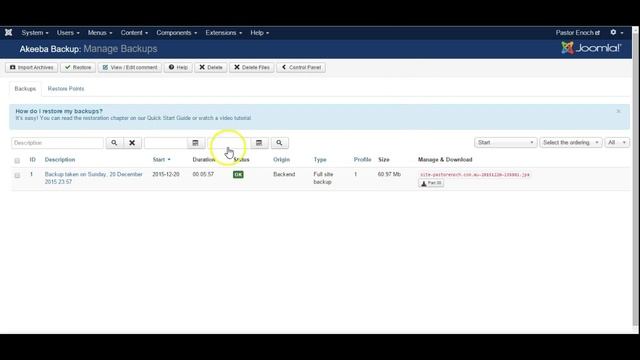Toggle the select-all checkbox in header
Viewport: 640px width, 360px height.
click(x=17, y=160)
